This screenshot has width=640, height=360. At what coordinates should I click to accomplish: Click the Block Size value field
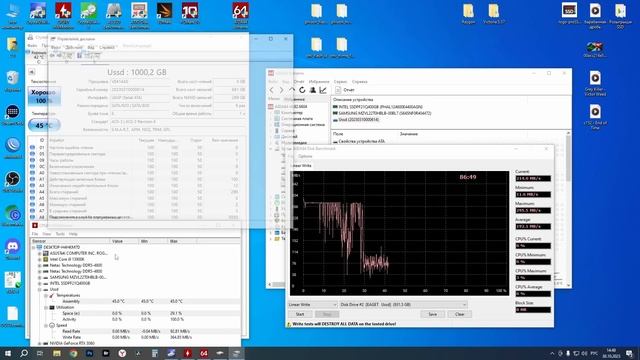point(533,310)
